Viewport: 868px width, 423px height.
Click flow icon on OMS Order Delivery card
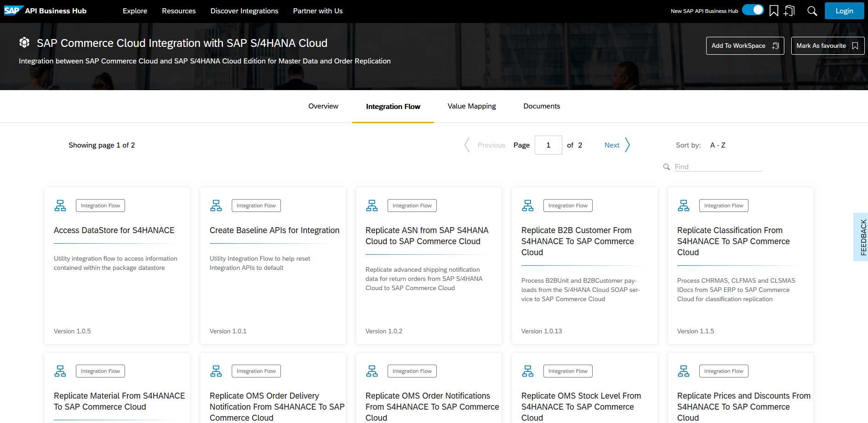click(216, 371)
